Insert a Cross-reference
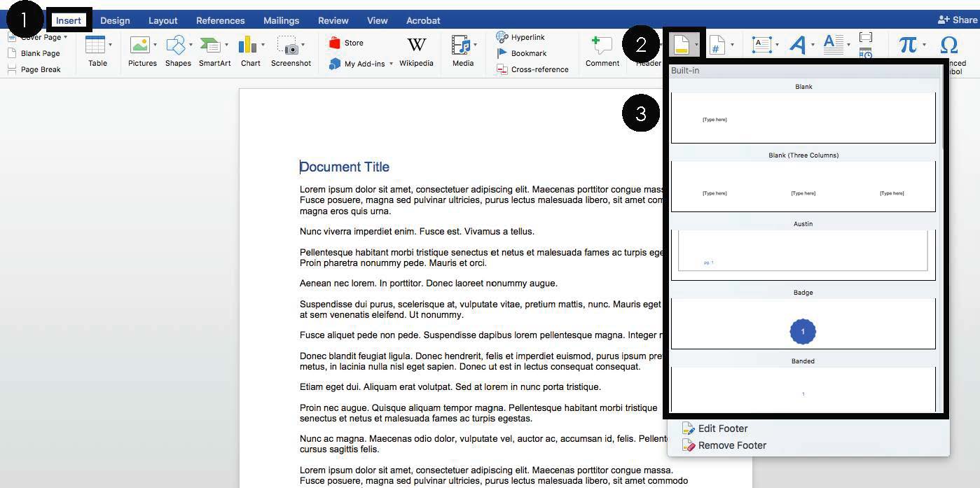Image resolution: width=980 pixels, height=488 pixels. click(532, 69)
